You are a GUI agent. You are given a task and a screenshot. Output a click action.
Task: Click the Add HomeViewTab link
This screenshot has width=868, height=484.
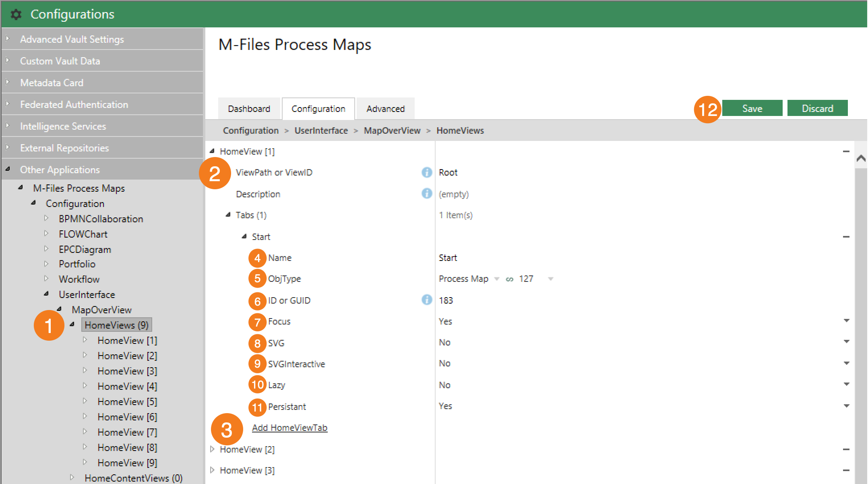point(289,428)
